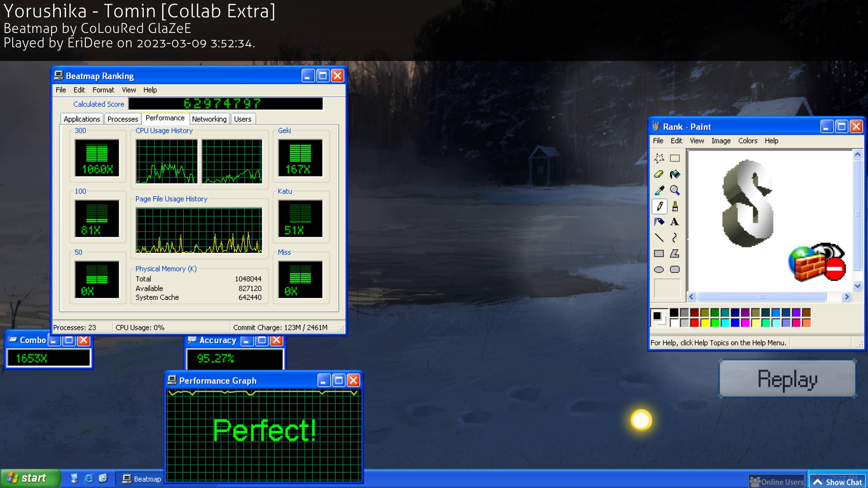Select the Rectangle shape tool in Paint
Screen dimensions: 868x488
pyautogui.click(x=659, y=253)
